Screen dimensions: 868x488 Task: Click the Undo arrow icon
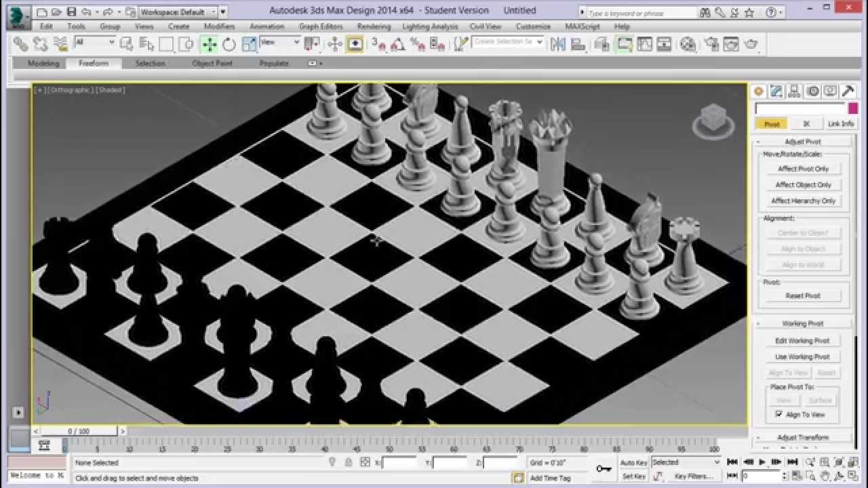point(85,12)
